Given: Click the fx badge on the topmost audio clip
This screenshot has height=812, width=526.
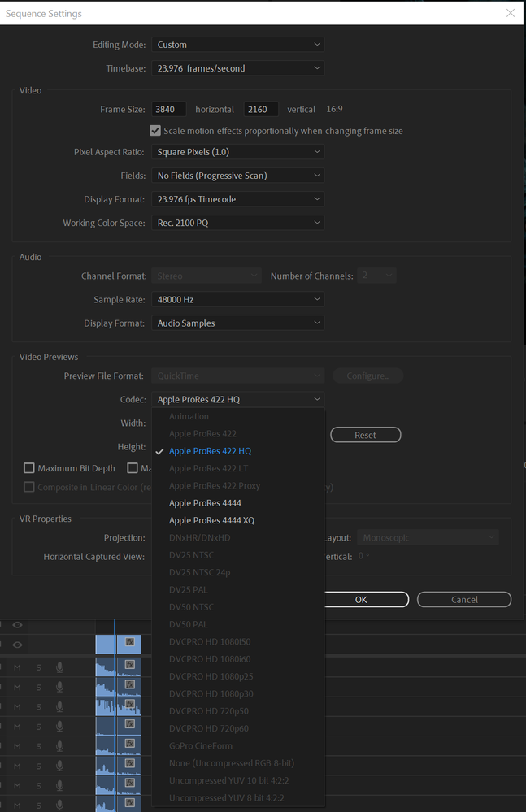Looking at the screenshot, I should [x=130, y=664].
